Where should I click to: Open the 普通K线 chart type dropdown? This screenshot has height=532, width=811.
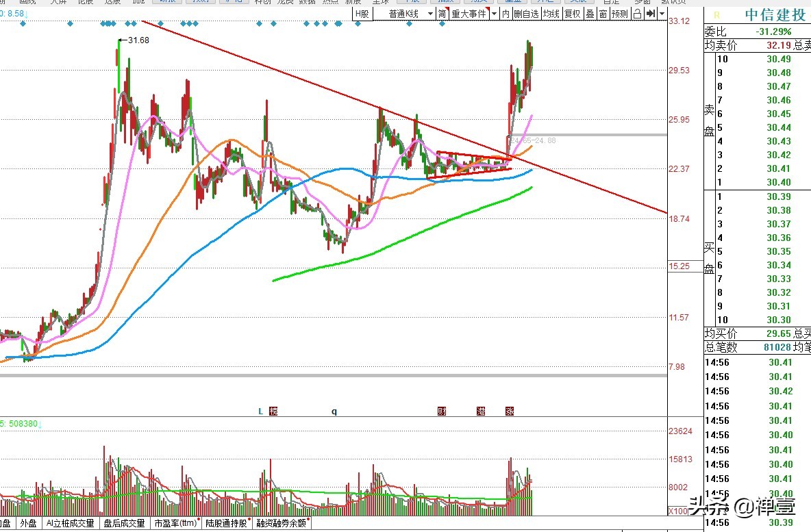[404, 14]
